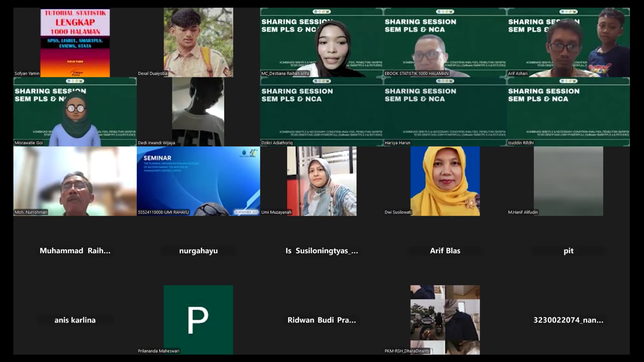Screen dimensions: 644x362
Task: Click the anis karlina name tile
Action: point(75,320)
